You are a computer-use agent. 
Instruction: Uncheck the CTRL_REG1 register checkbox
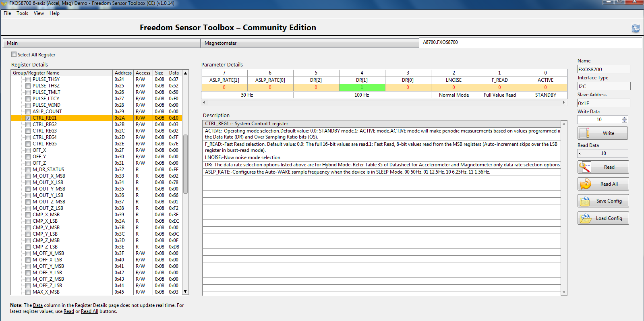tap(28, 118)
